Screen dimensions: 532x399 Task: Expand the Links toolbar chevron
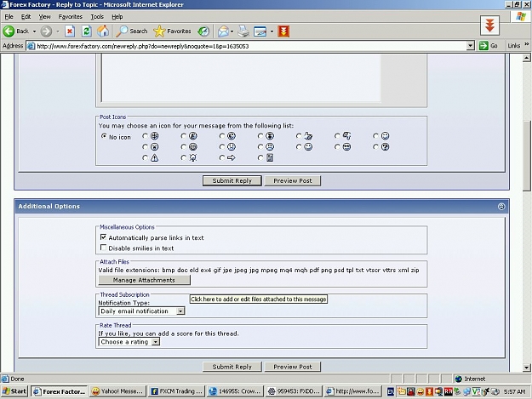(526, 44)
